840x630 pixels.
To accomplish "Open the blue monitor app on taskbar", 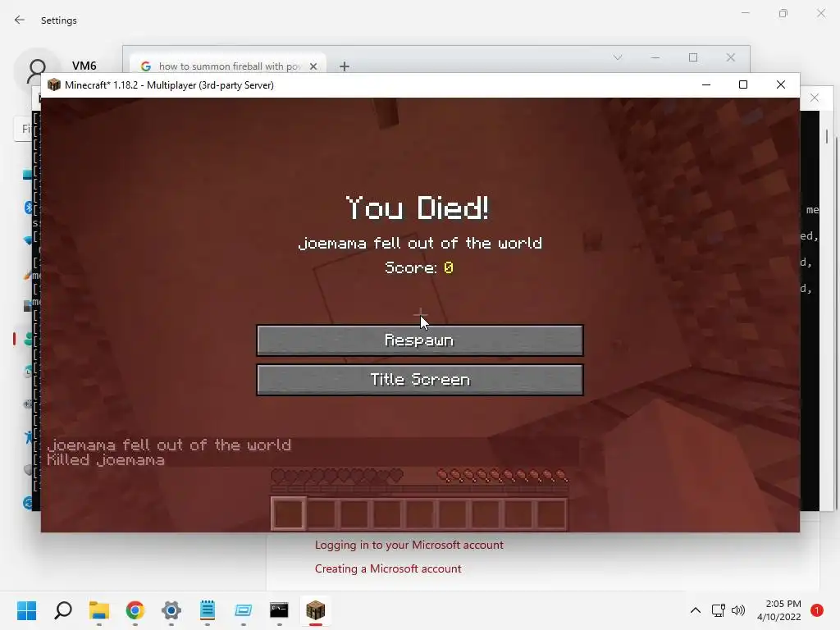I will (243, 610).
